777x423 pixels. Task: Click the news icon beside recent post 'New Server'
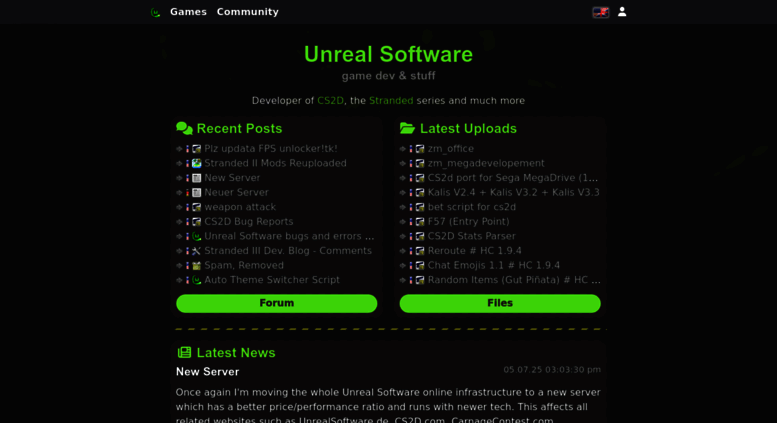click(197, 178)
